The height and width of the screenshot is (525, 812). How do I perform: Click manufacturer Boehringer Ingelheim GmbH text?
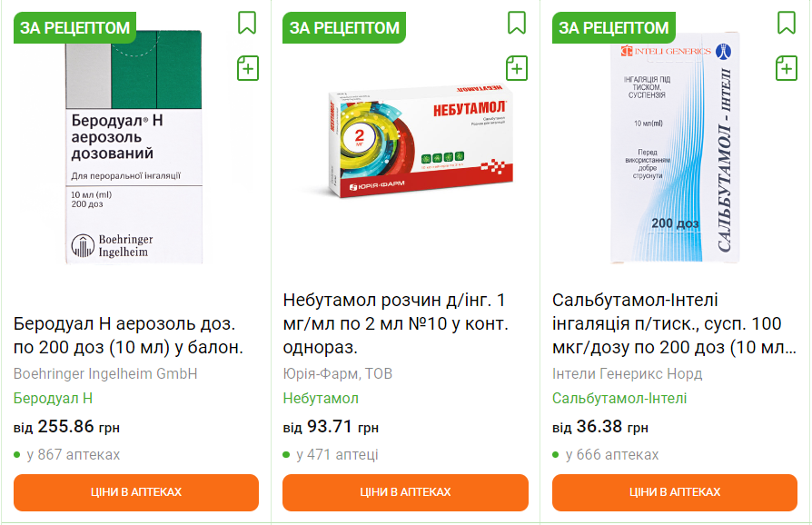pos(105,373)
